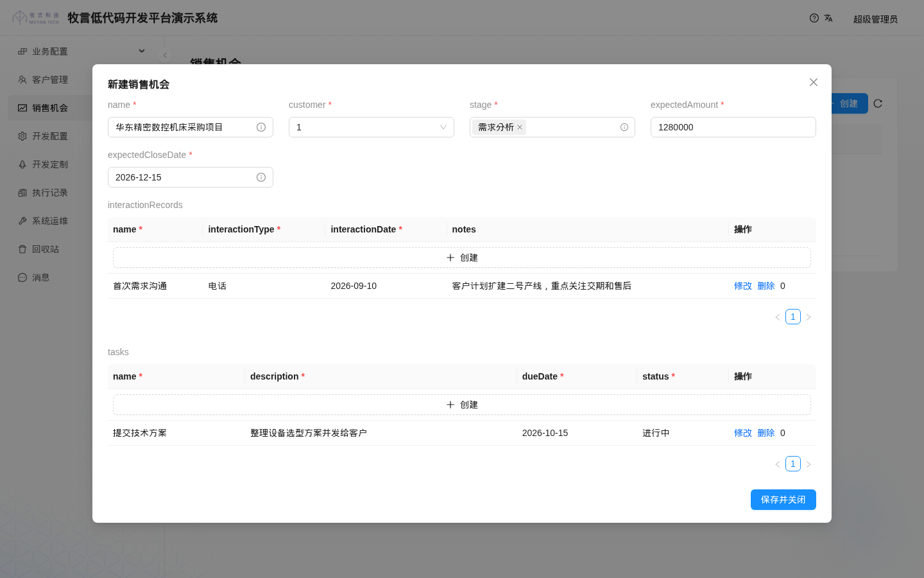
Task: Edit the 首次需求沟通 interaction record
Action: (x=743, y=286)
